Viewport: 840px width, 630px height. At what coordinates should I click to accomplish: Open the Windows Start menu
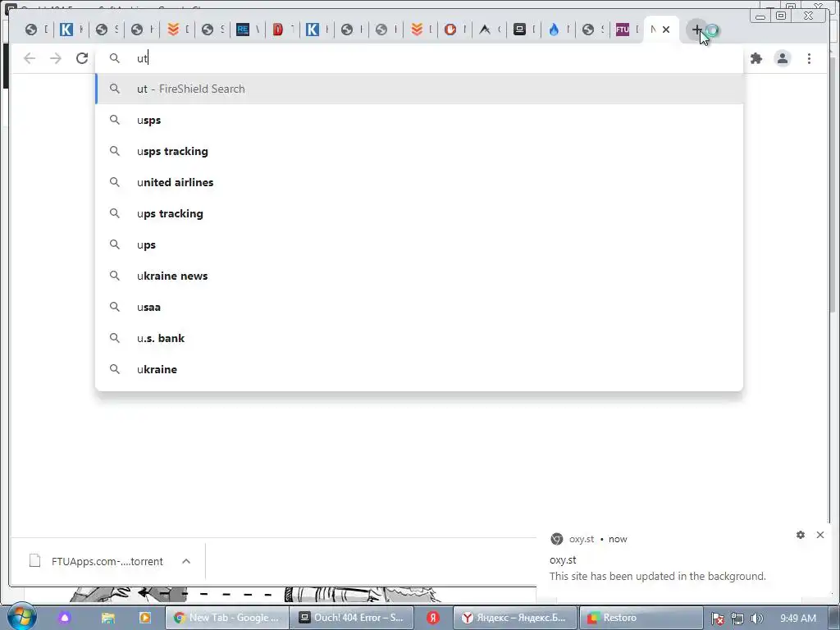(21, 617)
